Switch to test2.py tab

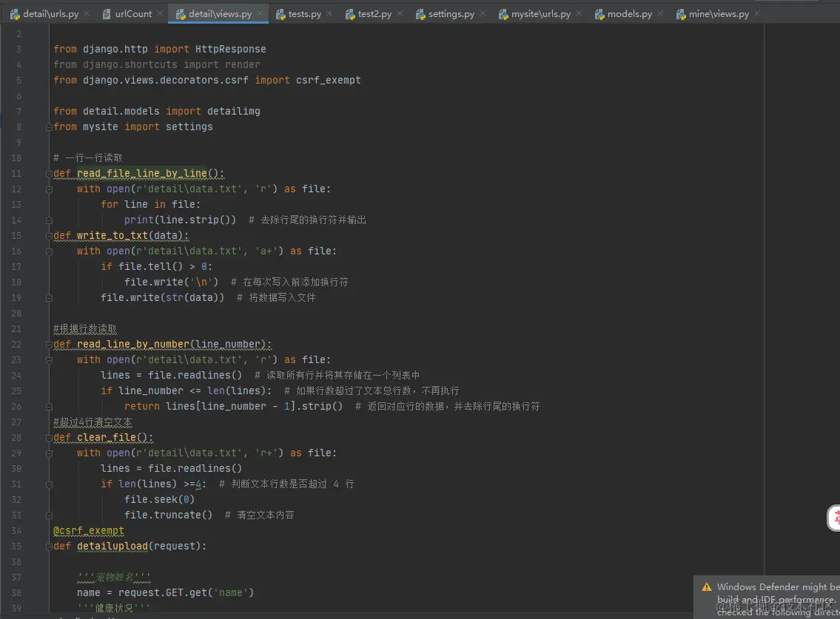click(374, 14)
